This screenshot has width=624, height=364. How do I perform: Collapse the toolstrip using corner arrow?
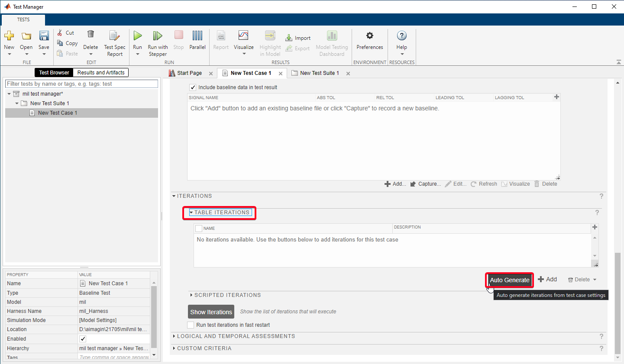[x=619, y=62]
